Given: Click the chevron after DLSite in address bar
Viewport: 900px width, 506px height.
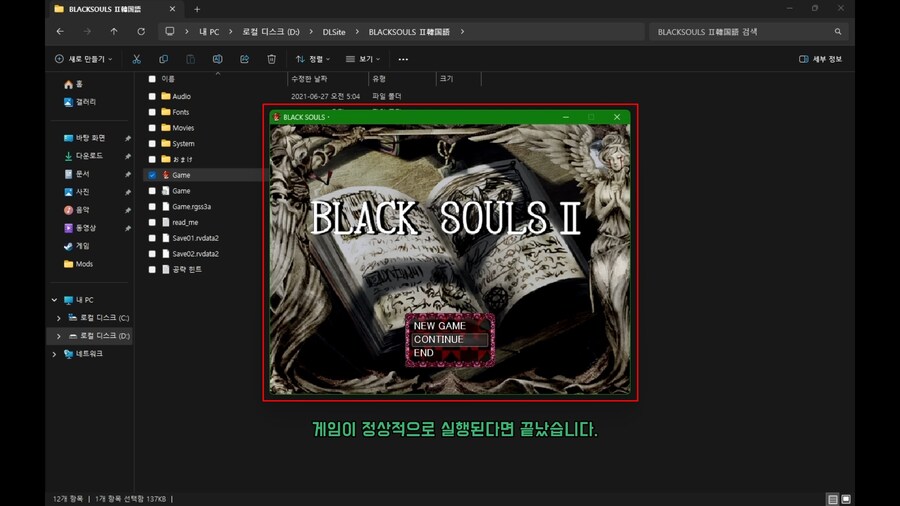Looking at the screenshot, I should (357, 32).
